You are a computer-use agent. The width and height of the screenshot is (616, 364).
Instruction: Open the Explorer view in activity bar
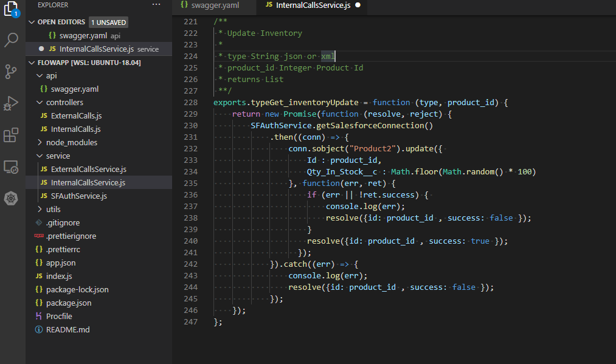(12, 9)
